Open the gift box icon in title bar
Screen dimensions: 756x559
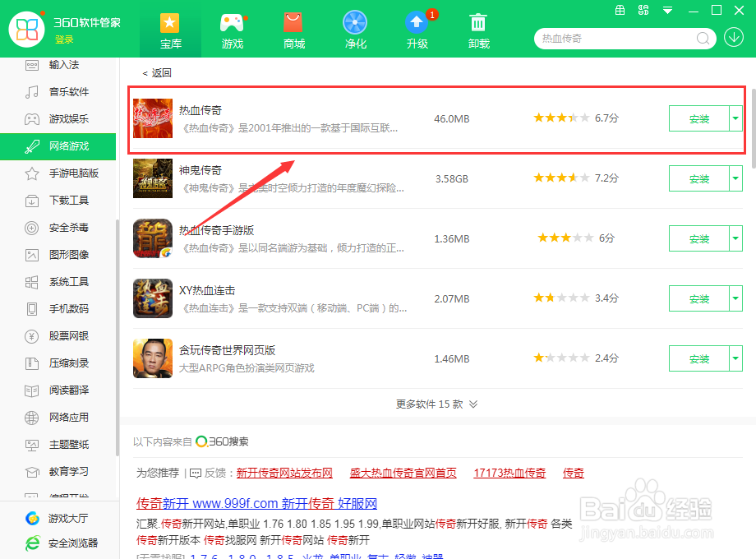click(x=620, y=10)
